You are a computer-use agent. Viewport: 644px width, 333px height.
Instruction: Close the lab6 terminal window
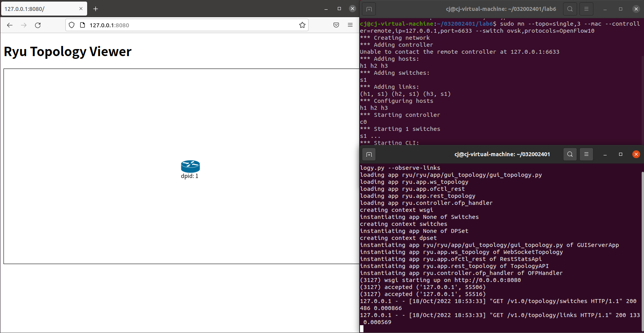636,9
